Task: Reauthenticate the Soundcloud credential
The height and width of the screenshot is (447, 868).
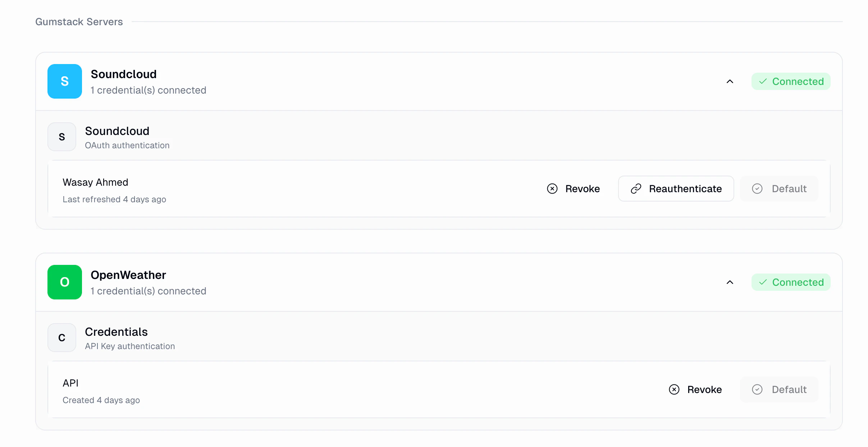Action: (676, 188)
